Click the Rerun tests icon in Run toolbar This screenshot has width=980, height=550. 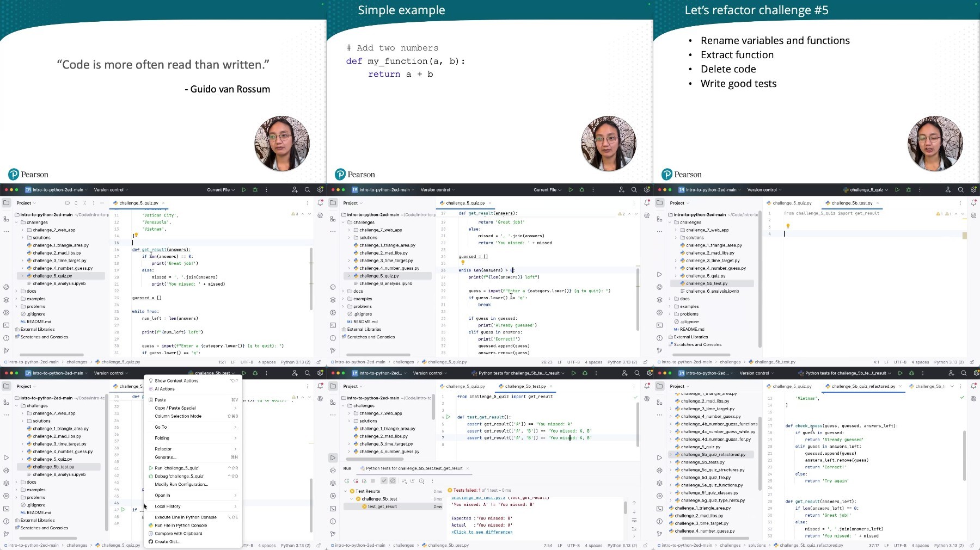[x=347, y=481]
